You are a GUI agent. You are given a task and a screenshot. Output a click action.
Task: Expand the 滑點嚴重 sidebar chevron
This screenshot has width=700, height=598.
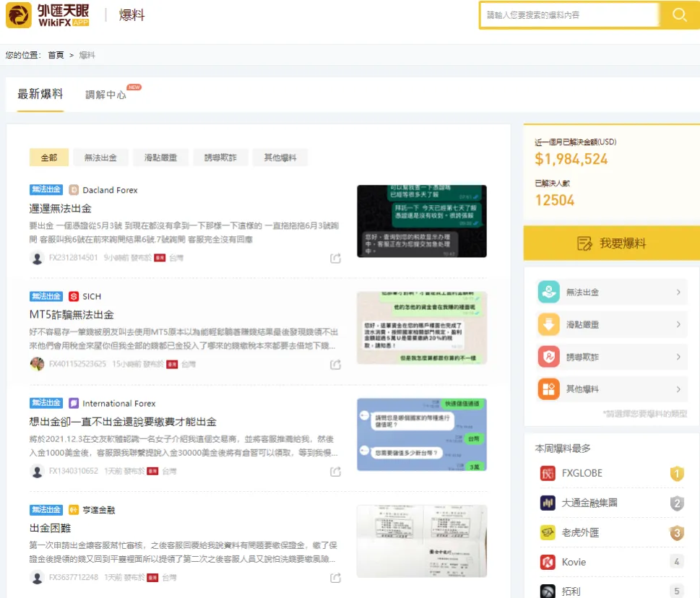678,324
